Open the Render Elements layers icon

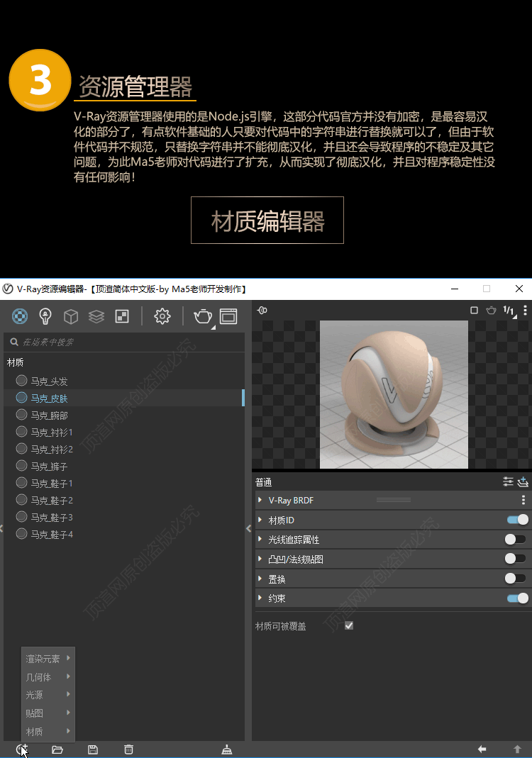[x=96, y=317]
